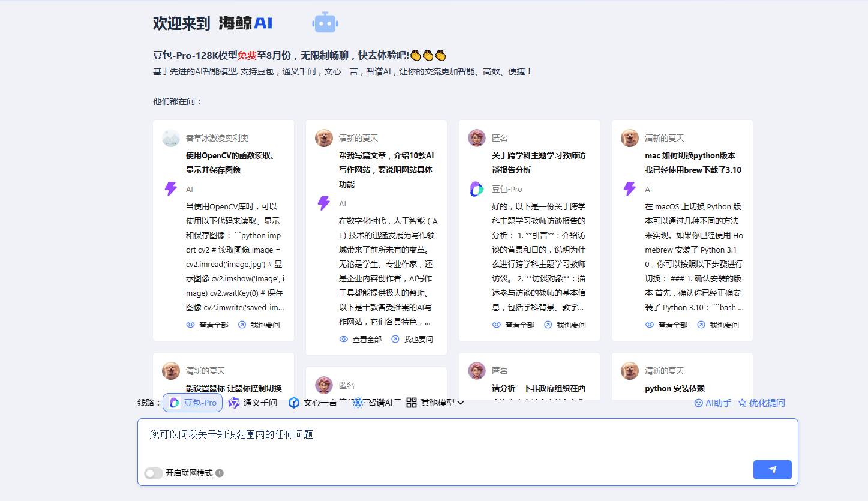Screen dimensions: 868x501
Task: Enable the 开启联网模式 toggle
Action: pyautogui.click(x=154, y=473)
